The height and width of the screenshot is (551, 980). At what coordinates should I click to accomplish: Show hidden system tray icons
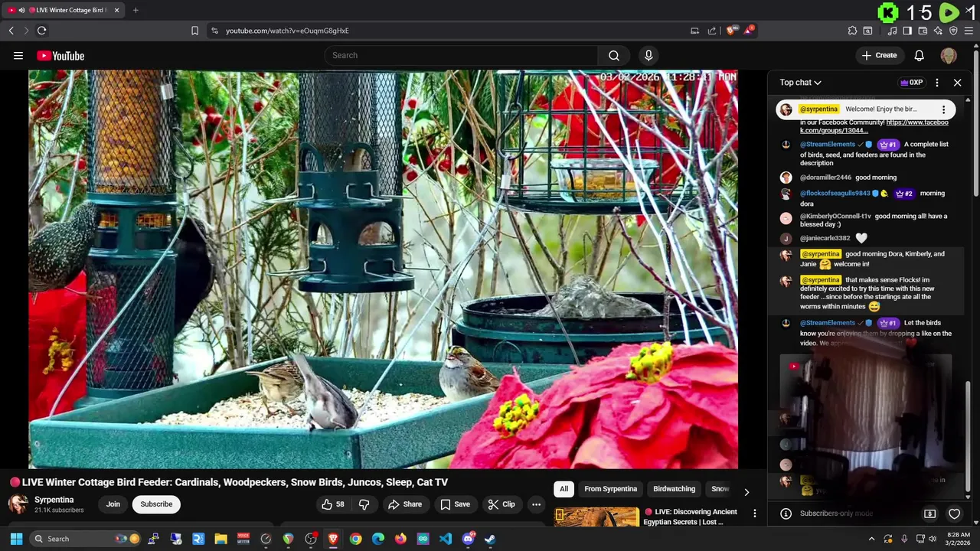point(871,539)
